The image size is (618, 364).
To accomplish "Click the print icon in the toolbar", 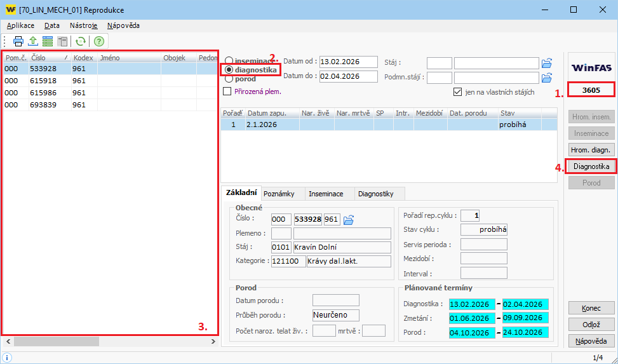I will (18, 41).
